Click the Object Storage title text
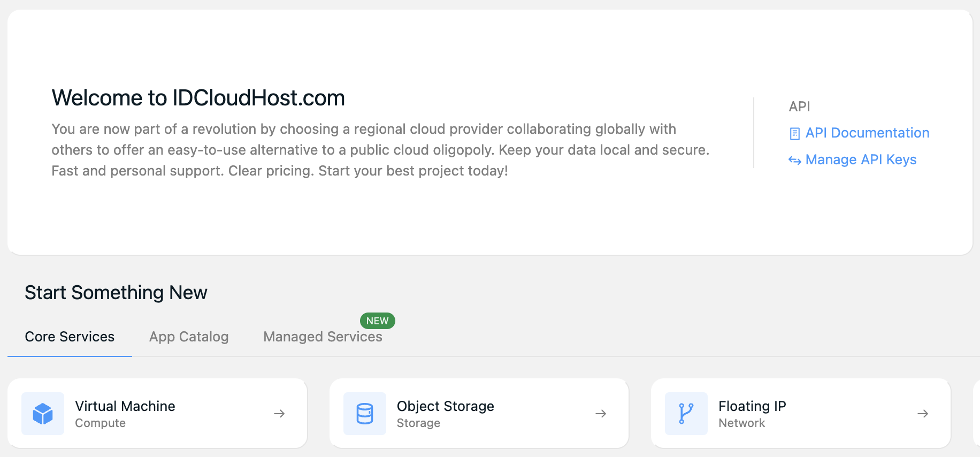Screen dimensions: 980x457 tap(445, 406)
